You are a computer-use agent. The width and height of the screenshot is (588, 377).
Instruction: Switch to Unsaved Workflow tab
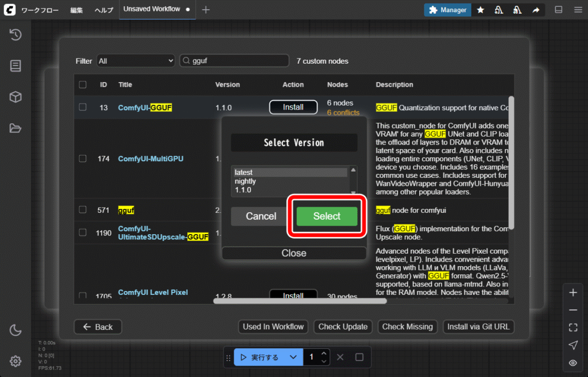coord(157,9)
